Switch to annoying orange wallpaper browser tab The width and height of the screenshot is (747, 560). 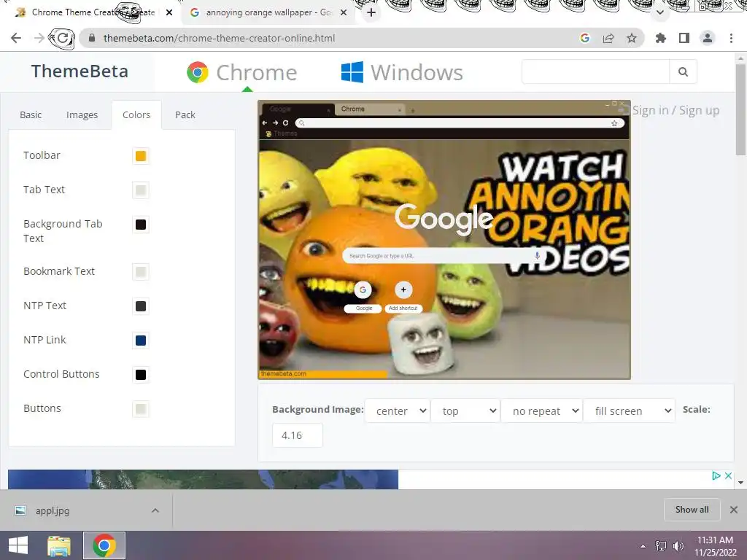point(268,12)
